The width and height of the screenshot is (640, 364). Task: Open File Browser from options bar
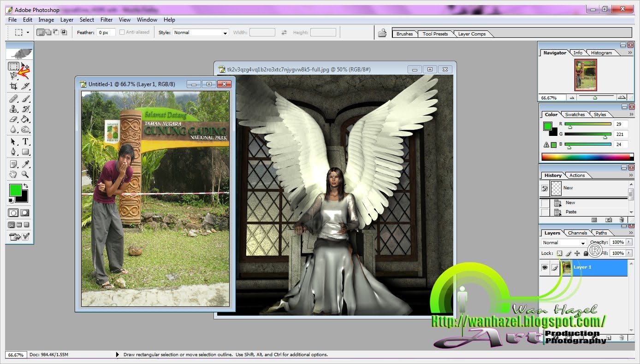pyautogui.click(x=382, y=33)
